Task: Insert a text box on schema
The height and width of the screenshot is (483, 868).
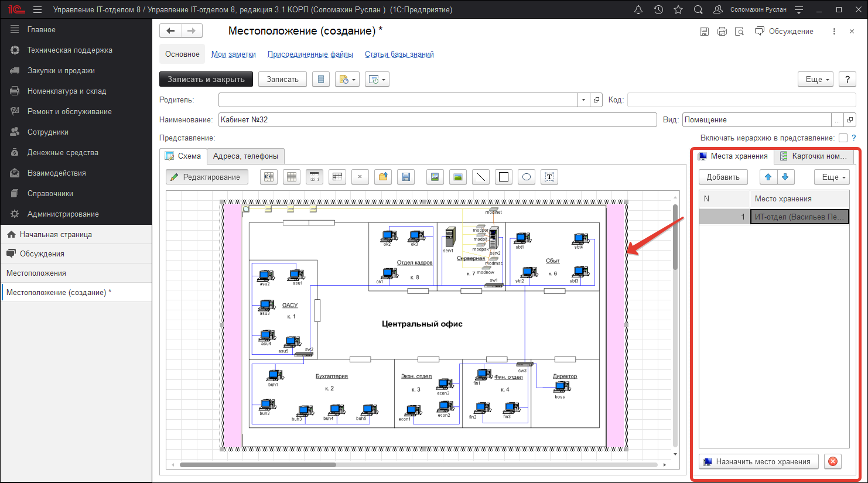Action: (549, 177)
